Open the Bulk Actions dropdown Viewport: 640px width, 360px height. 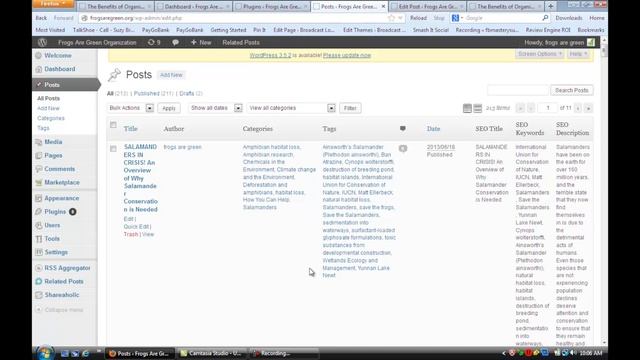tap(131, 108)
